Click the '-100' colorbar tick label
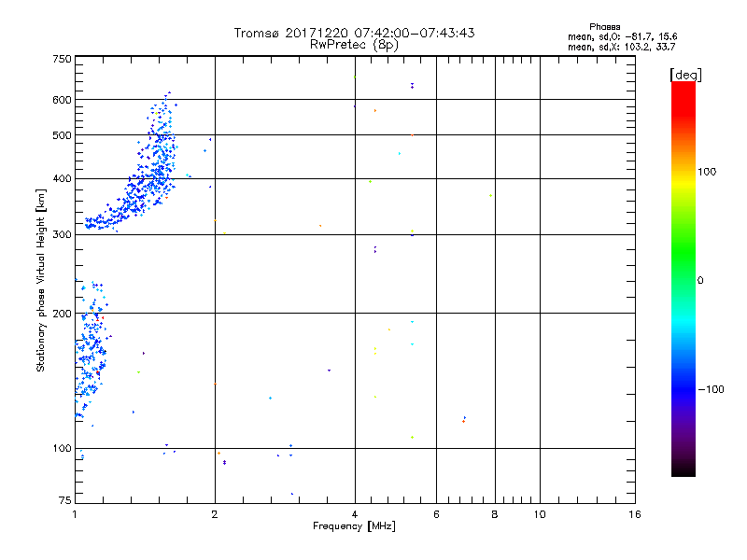 pyautogui.click(x=711, y=389)
